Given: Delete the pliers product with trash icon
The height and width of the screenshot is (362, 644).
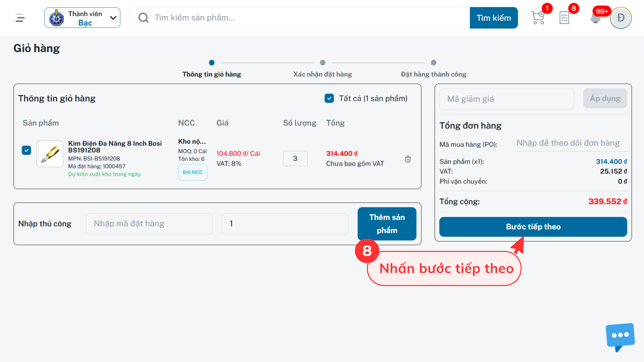Looking at the screenshot, I should (x=408, y=159).
